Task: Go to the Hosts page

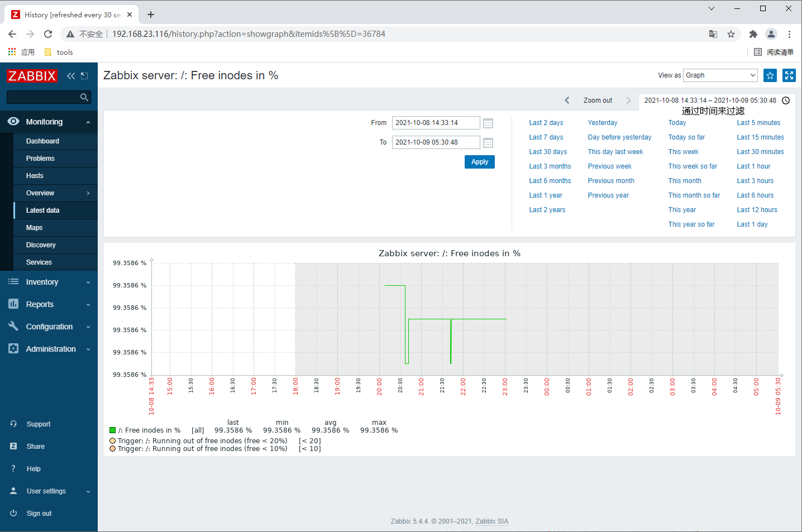Action: click(x=35, y=176)
